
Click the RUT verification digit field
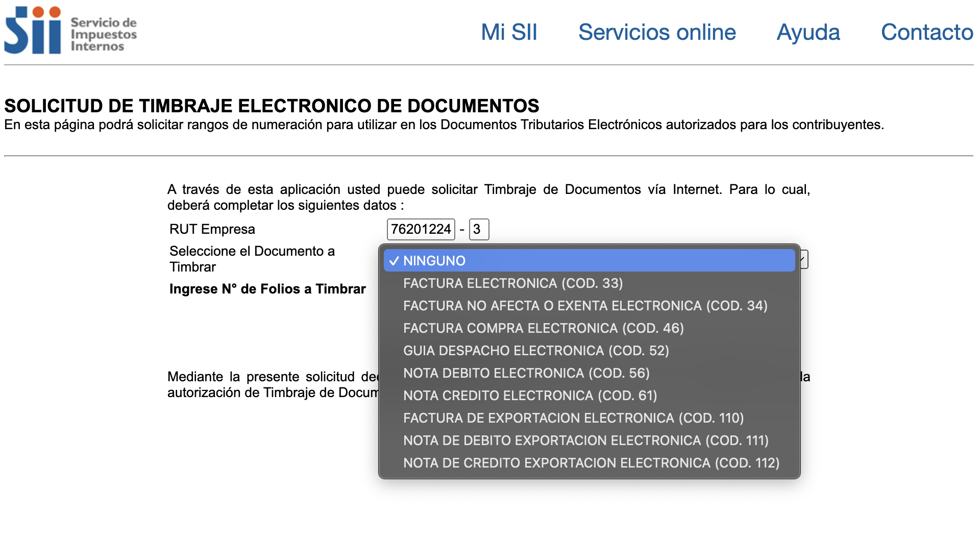click(479, 229)
